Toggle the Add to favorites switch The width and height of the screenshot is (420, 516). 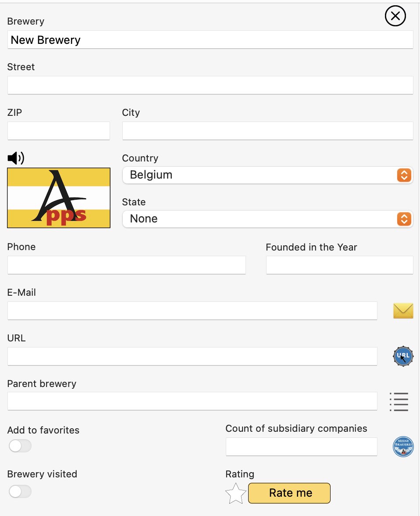[20, 446]
